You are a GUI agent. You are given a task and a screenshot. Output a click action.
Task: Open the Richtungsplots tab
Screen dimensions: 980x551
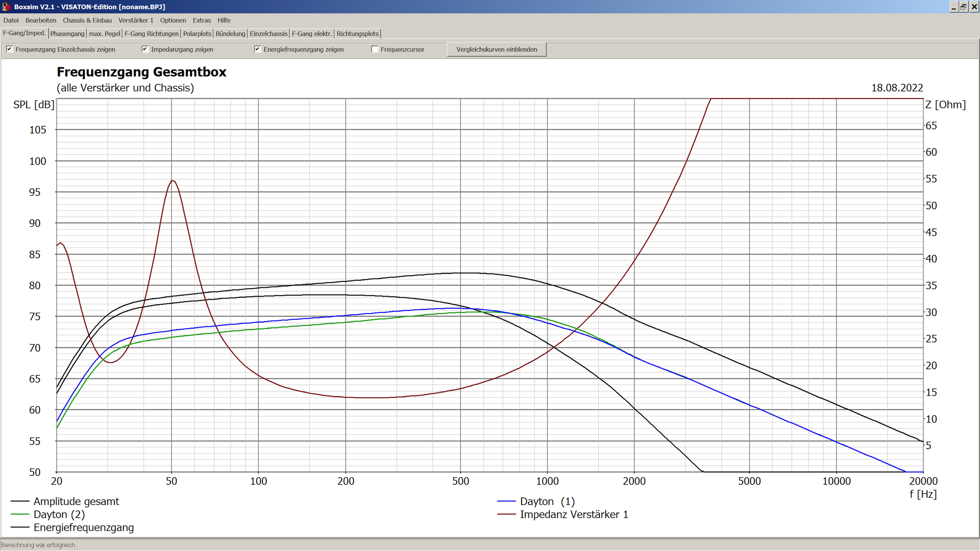tap(358, 34)
